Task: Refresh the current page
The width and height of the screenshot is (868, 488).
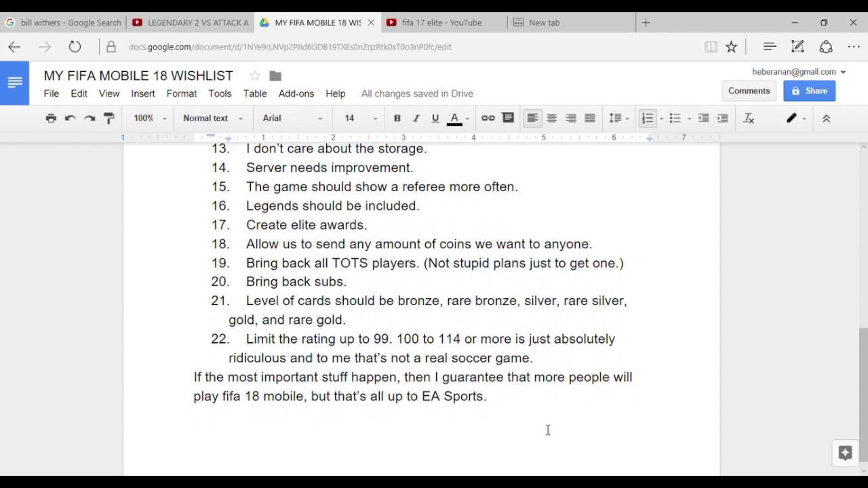Action: click(x=75, y=47)
